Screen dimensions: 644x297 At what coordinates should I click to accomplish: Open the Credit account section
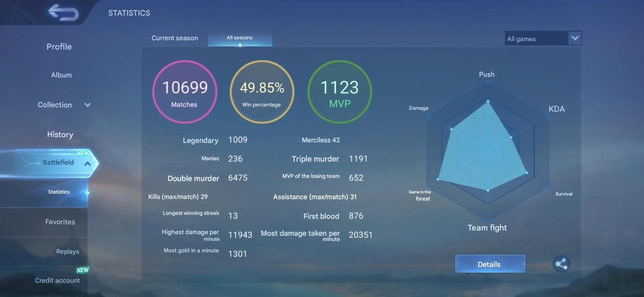pos(57,280)
